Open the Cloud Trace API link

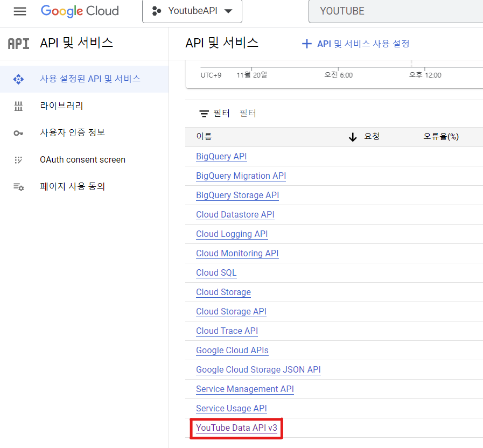pyautogui.click(x=227, y=331)
